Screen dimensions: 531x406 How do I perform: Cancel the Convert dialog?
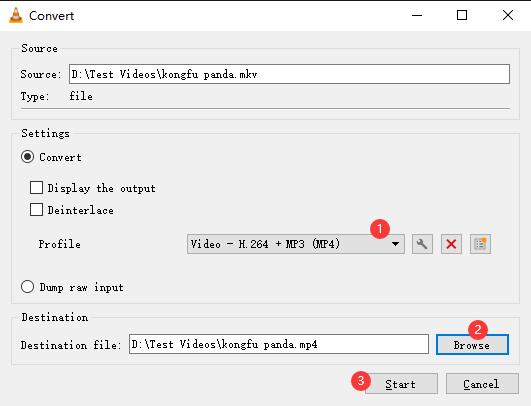pyautogui.click(x=482, y=384)
